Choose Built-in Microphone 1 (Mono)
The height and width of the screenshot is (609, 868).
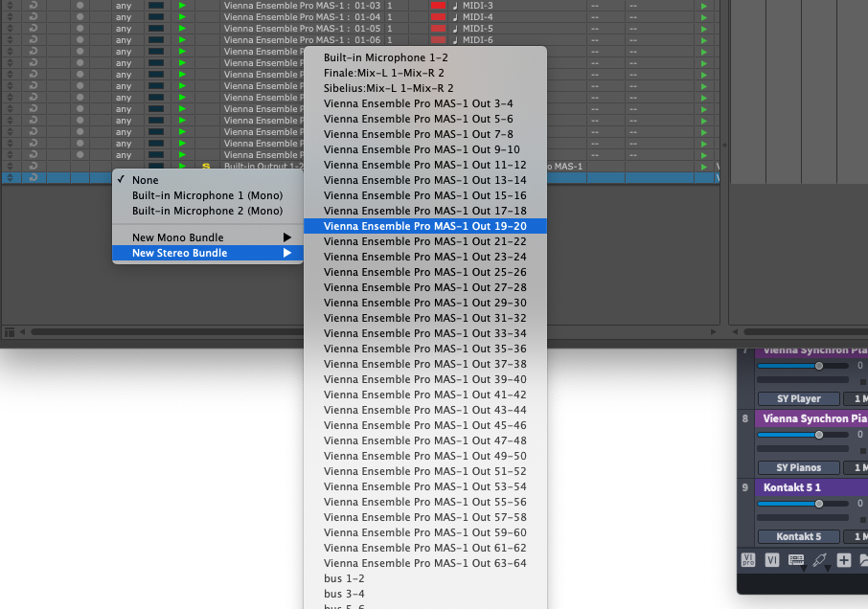(x=208, y=195)
